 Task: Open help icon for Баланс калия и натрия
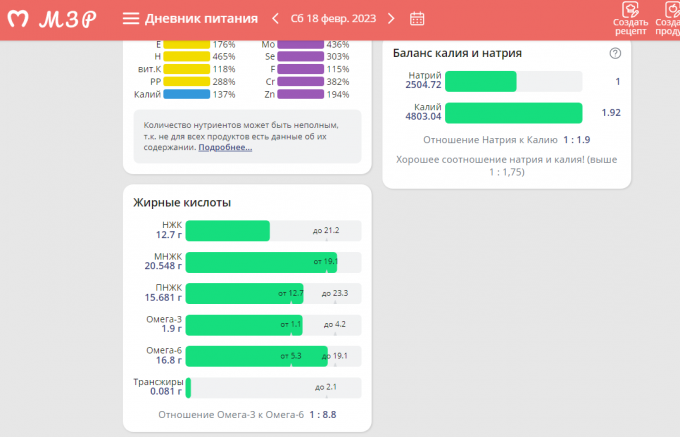615,54
